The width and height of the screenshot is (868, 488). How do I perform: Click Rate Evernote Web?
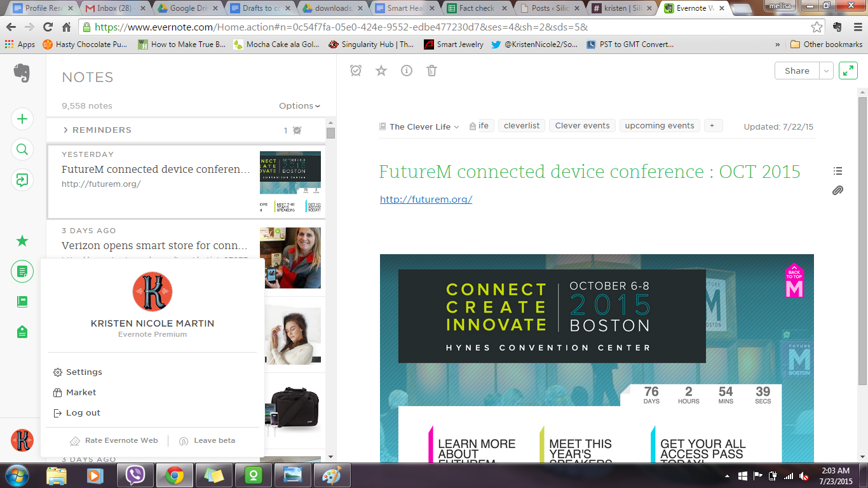click(114, 440)
